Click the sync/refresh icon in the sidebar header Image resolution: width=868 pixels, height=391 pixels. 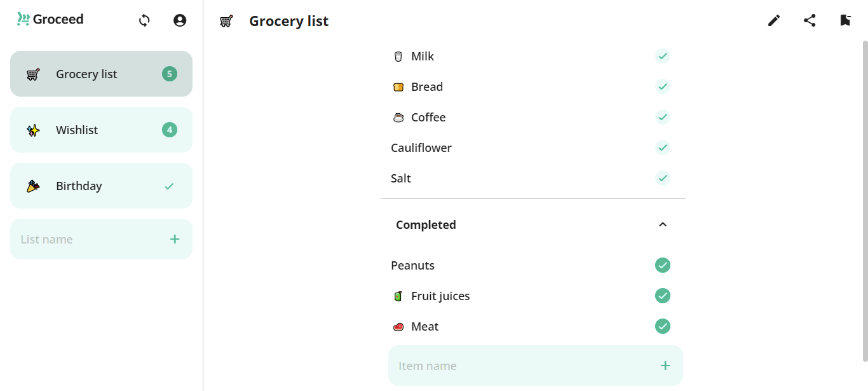click(x=144, y=20)
